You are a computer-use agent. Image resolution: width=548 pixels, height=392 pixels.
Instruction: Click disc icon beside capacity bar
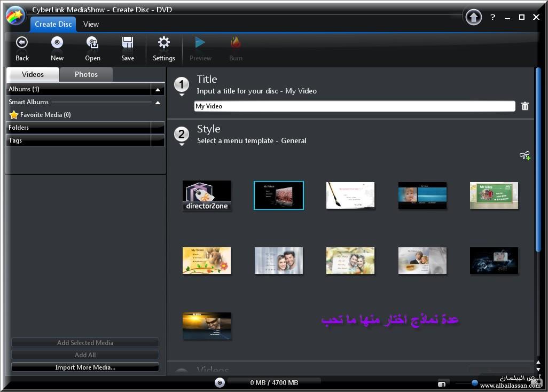pos(220,382)
